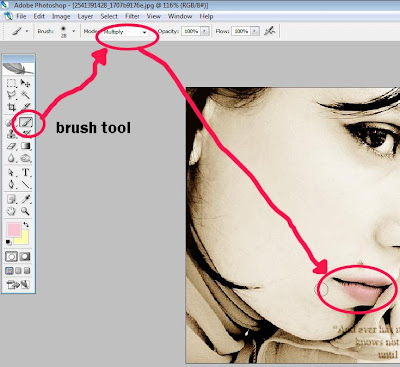Click the brush size preview thumbnail
400x367 pixels.
63,31
